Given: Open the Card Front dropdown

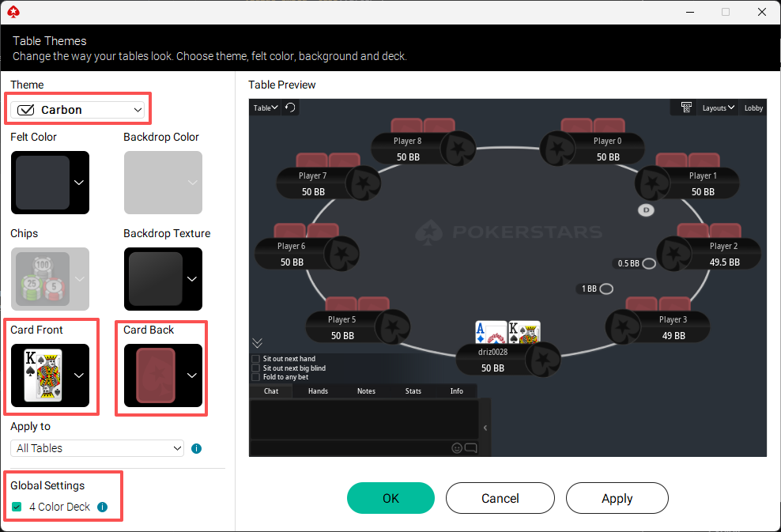Looking at the screenshot, I should [x=79, y=375].
